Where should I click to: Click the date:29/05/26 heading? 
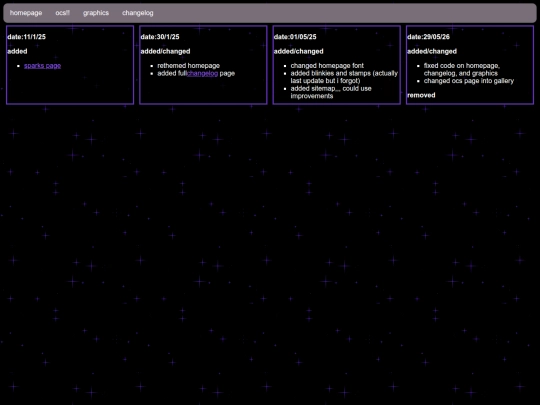tap(428, 37)
